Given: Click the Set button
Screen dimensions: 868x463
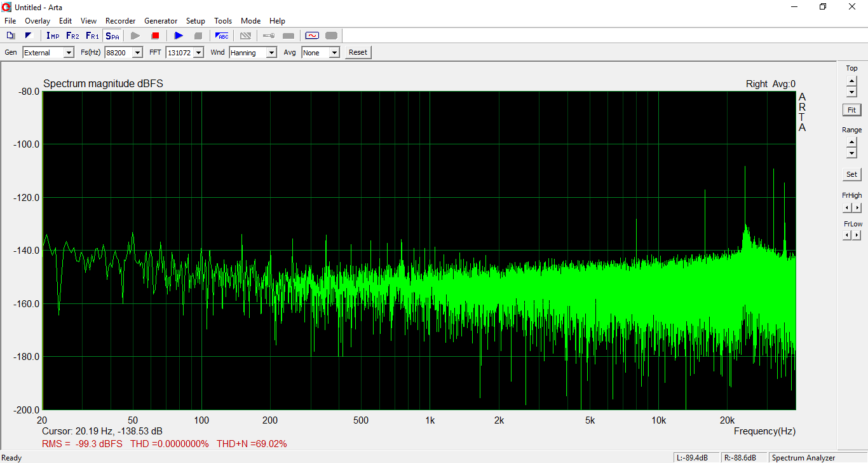Looking at the screenshot, I should [x=851, y=174].
